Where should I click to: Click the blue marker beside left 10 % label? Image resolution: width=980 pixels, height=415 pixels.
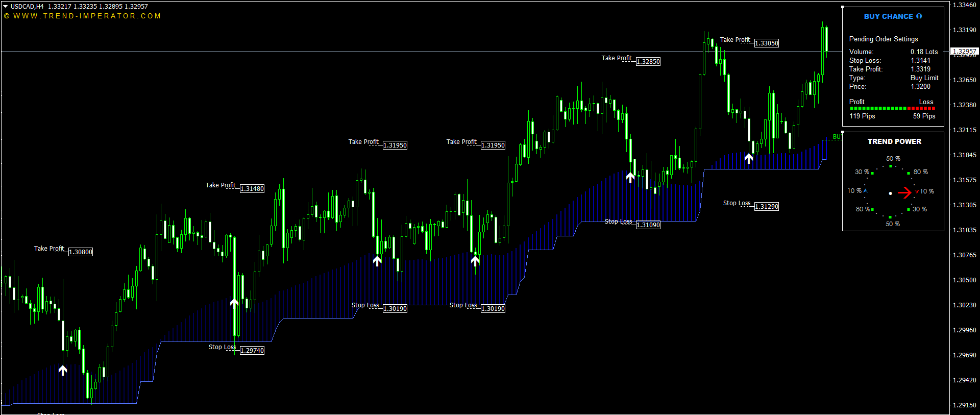(x=865, y=191)
